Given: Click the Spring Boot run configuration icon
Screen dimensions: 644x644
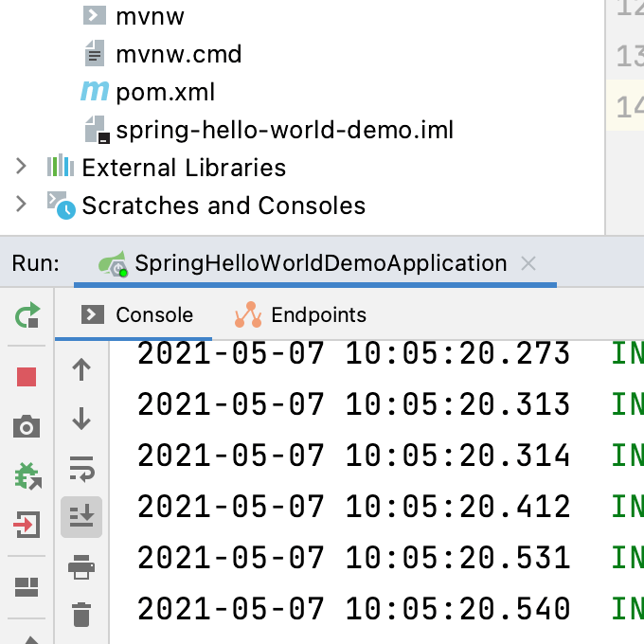Looking at the screenshot, I should (113, 263).
